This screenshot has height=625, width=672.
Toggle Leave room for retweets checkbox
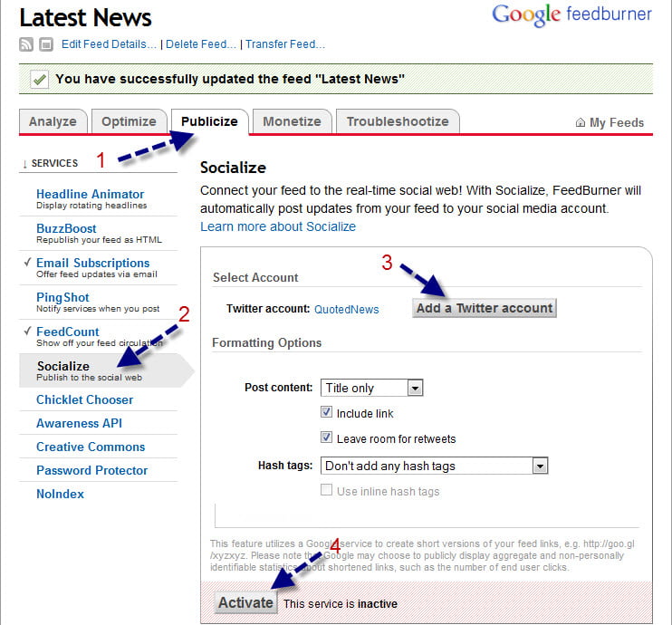326,437
